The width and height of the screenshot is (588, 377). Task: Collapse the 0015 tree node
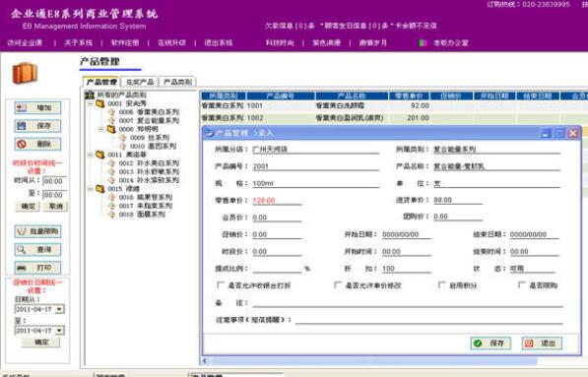click(x=90, y=189)
